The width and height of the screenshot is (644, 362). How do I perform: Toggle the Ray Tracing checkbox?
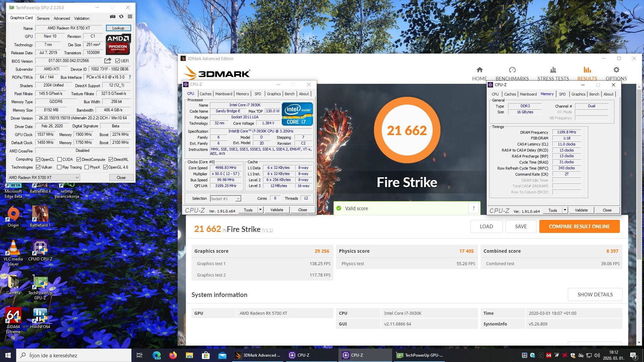click(x=59, y=167)
